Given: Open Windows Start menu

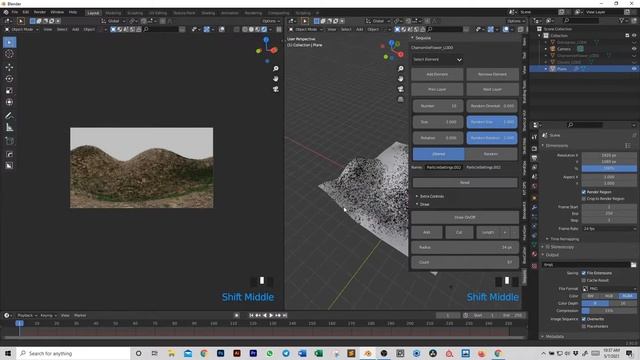Looking at the screenshot, I should click(8, 353).
